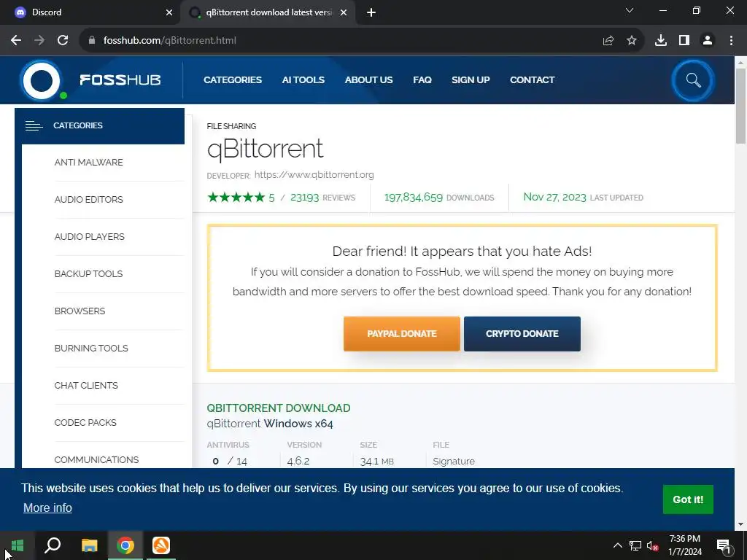The image size is (747, 560).
Task: Select CODEC PACKS category
Action: (x=85, y=422)
